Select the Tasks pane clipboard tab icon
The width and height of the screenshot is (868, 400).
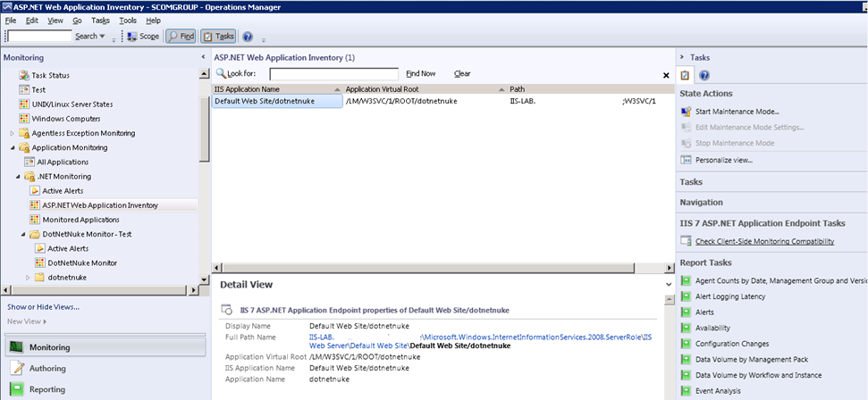[x=685, y=75]
